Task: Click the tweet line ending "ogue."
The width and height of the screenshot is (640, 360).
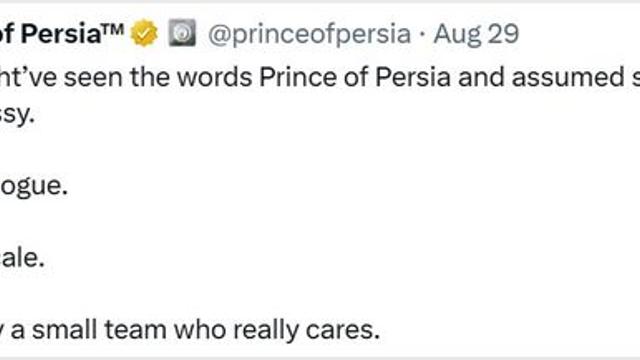Action: pos(33,187)
